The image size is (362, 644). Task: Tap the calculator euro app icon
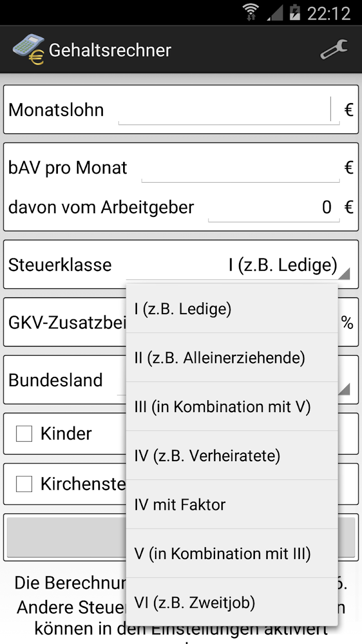coord(27,50)
